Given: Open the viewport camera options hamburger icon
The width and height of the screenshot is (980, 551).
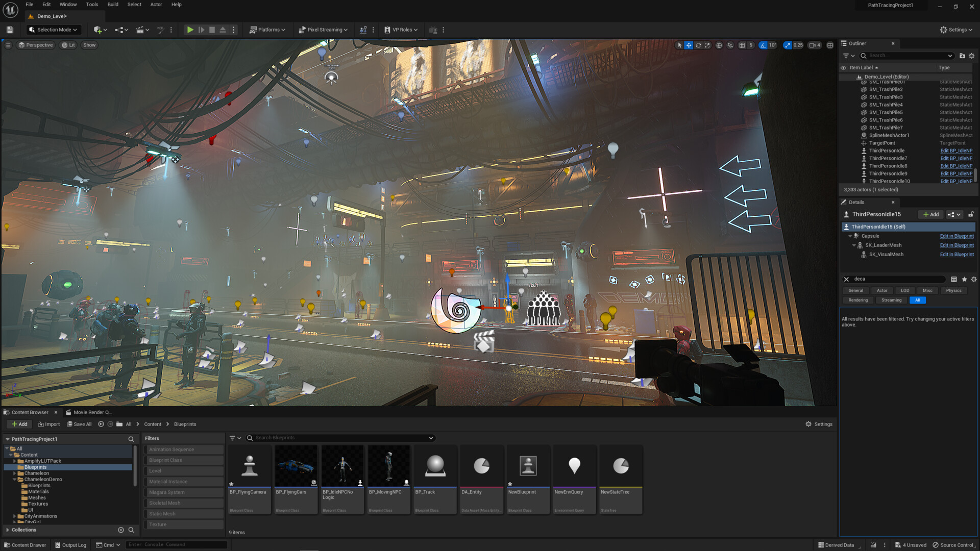Looking at the screenshot, I should click(x=8, y=45).
